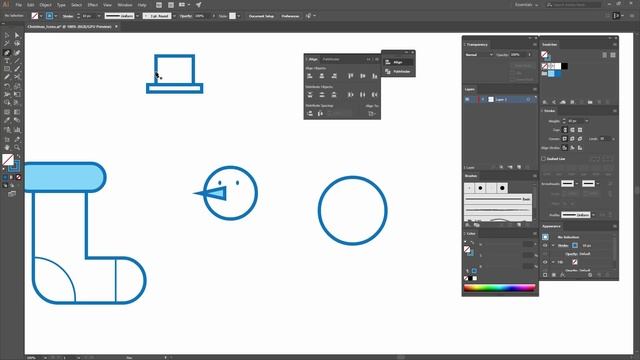Click Vertical Align Center in Align panel
The image size is (640, 360).
tap(362, 76)
